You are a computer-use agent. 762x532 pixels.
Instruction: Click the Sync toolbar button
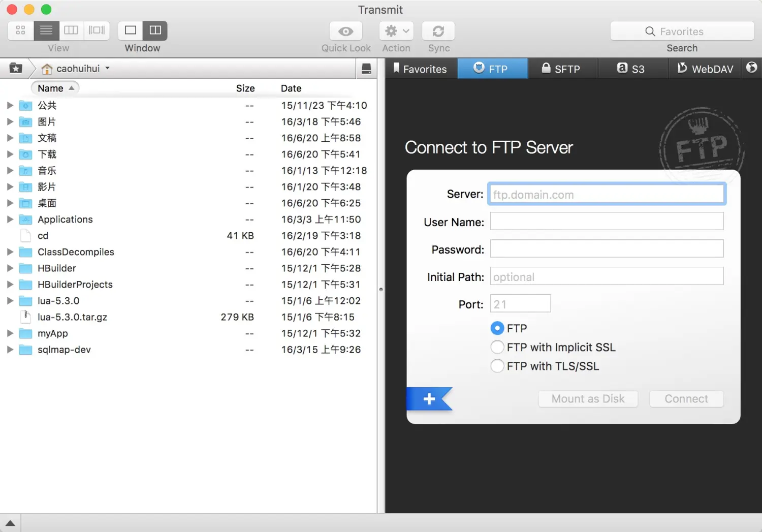tap(438, 31)
